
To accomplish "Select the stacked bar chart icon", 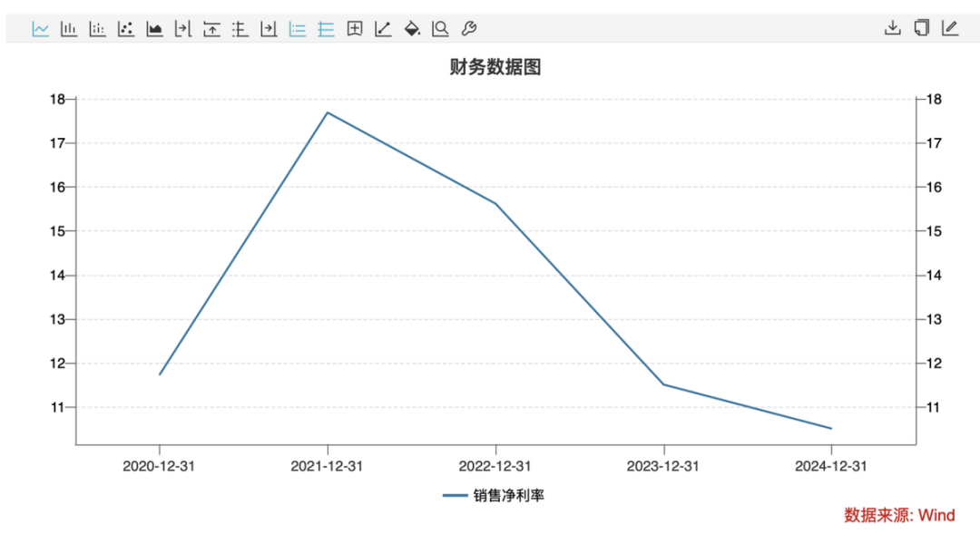I will click(x=97, y=28).
